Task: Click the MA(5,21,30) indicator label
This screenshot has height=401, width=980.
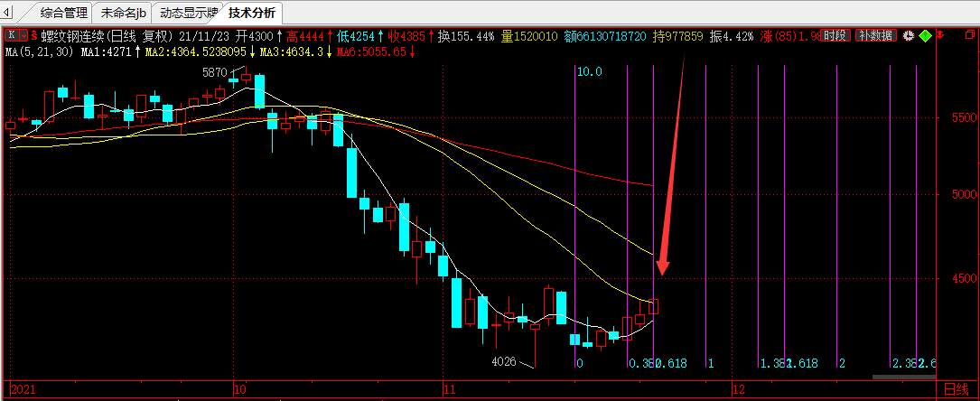Action: pos(41,51)
